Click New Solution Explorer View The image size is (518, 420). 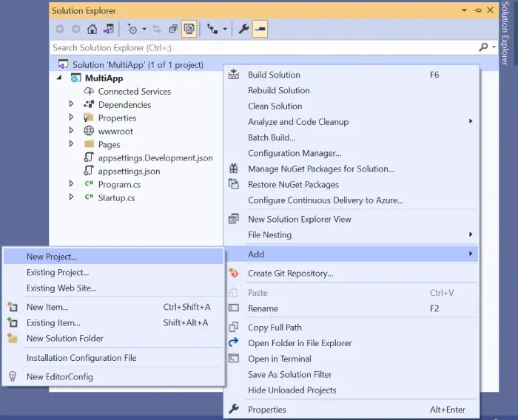pyautogui.click(x=351, y=220)
